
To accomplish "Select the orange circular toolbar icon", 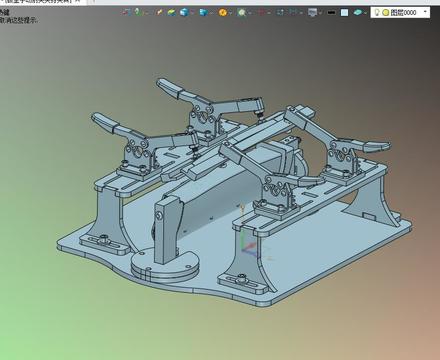I will pyautogui.click(x=223, y=13).
